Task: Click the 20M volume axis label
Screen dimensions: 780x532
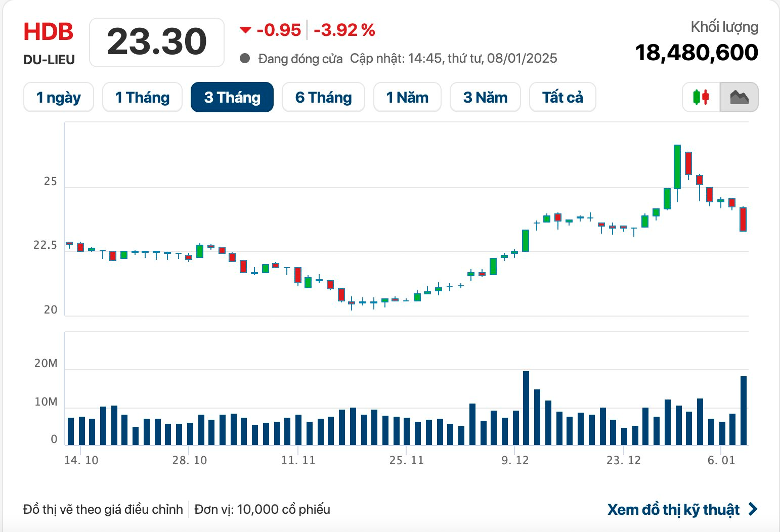Action: tap(46, 363)
